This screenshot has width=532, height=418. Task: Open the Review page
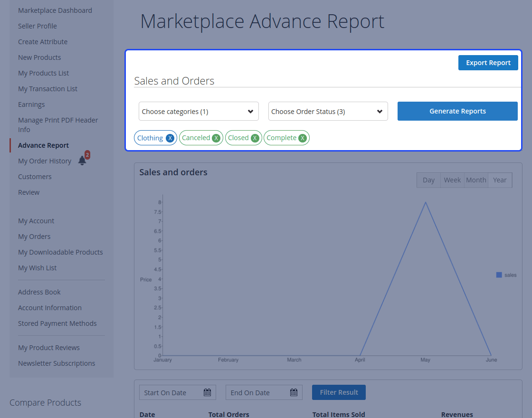(x=28, y=192)
